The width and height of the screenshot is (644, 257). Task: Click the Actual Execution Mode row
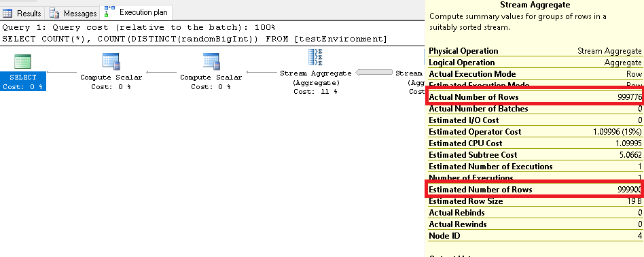[x=535, y=74]
